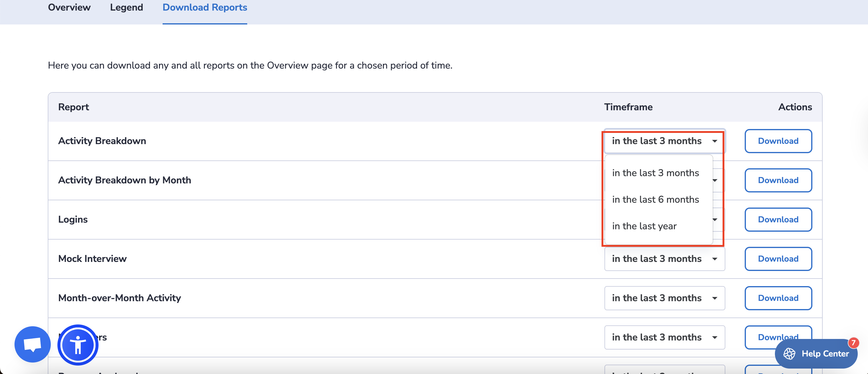Click the Help Center globe icon

click(x=789, y=353)
